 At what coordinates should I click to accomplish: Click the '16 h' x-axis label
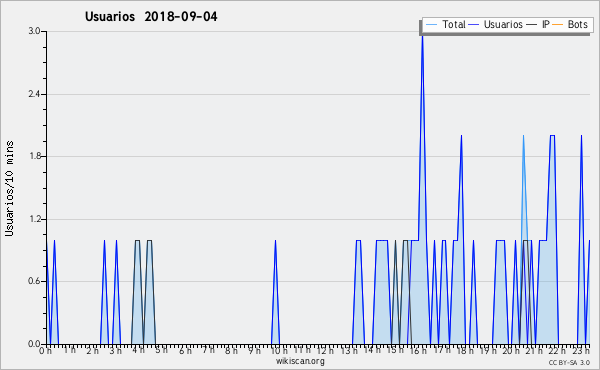(418, 351)
